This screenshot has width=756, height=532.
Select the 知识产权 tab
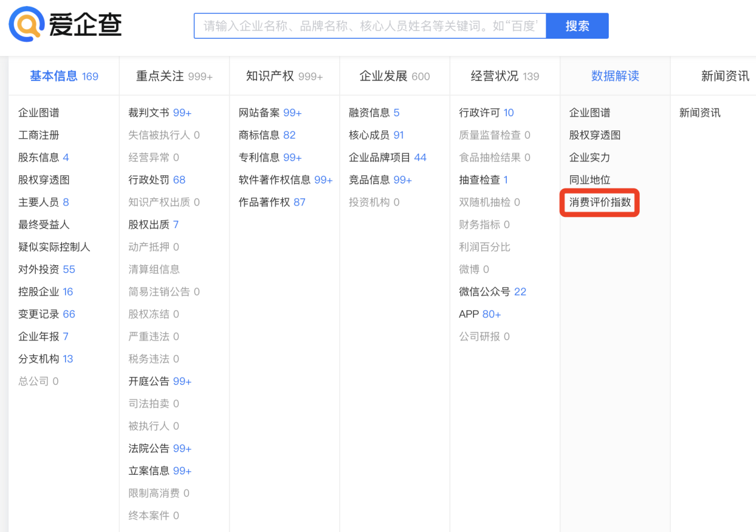pos(284,76)
